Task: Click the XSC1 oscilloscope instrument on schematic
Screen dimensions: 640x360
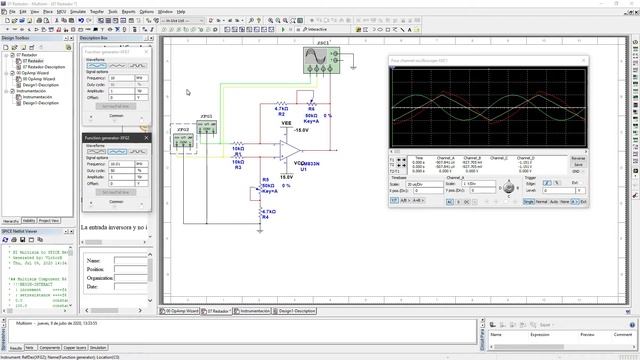Action: (x=321, y=60)
